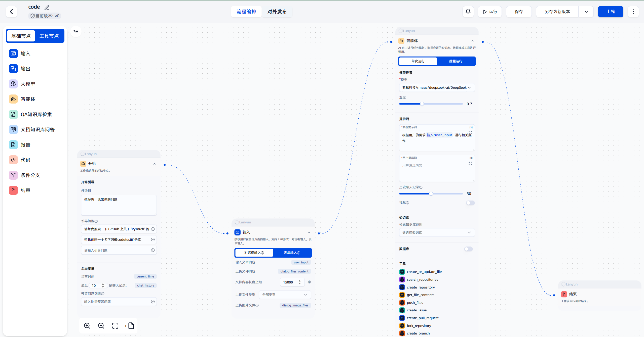Click the zoom in canvas icon
Screen dimensions: 644x337
pyautogui.click(x=87, y=326)
